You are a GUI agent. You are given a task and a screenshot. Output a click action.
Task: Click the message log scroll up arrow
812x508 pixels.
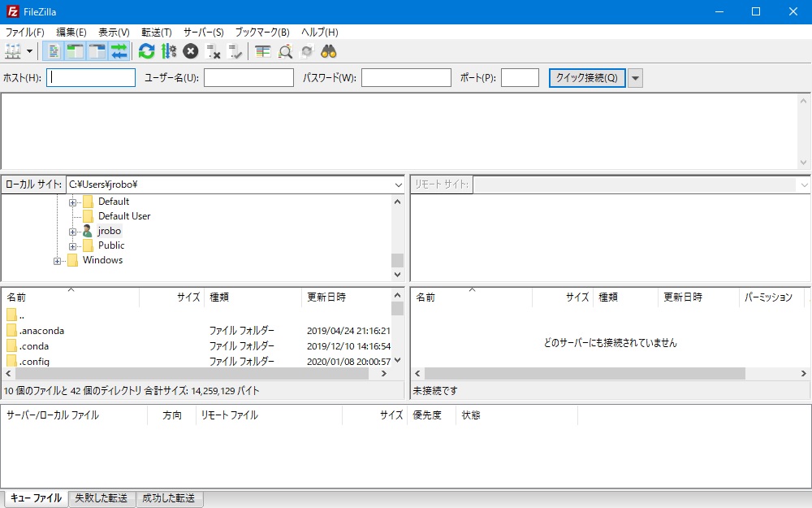tap(803, 101)
